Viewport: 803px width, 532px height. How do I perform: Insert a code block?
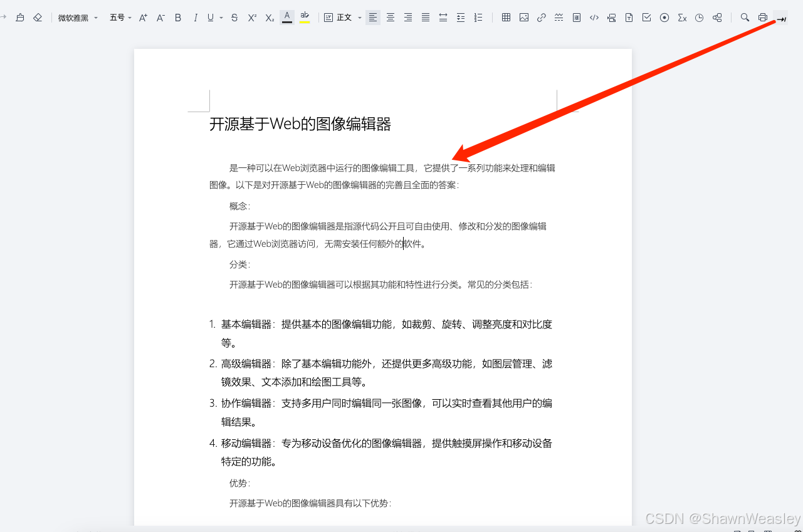tap(594, 18)
